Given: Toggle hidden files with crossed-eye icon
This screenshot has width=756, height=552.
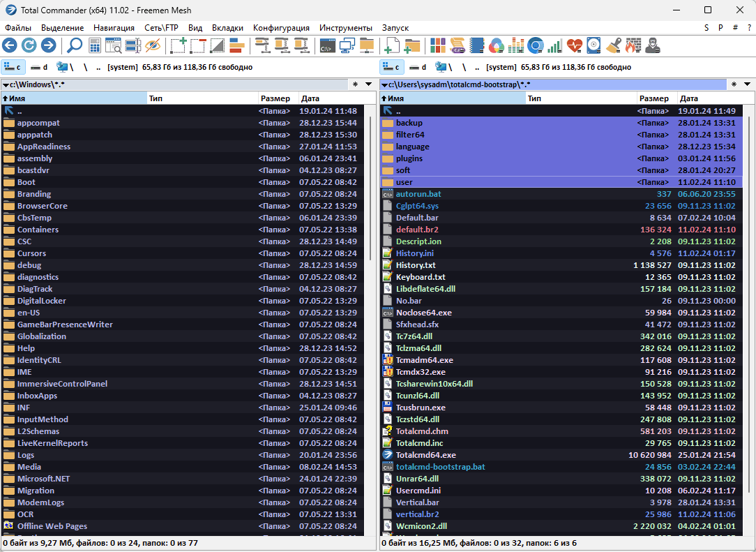Looking at the screenshot, I should point(153,46).
